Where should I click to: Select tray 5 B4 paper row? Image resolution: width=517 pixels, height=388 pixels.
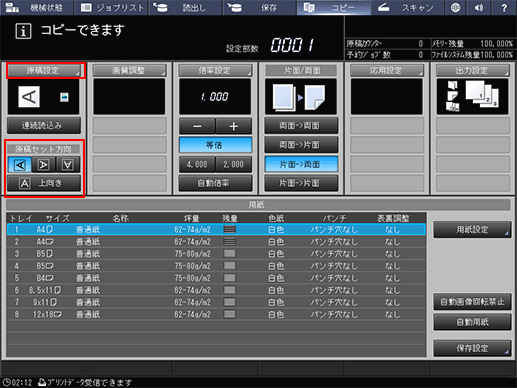click(216, 278)
